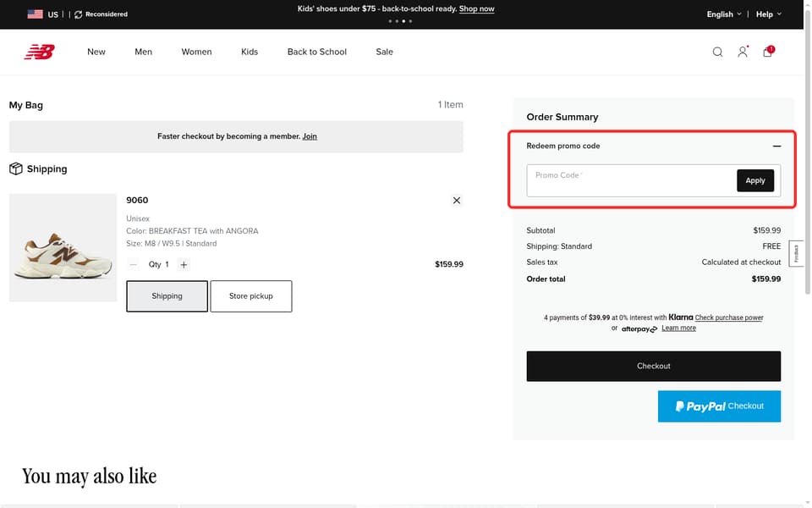Click the 9060 shoe thumbnail
This screenshot has width=812, height=508.
point(63,247)
